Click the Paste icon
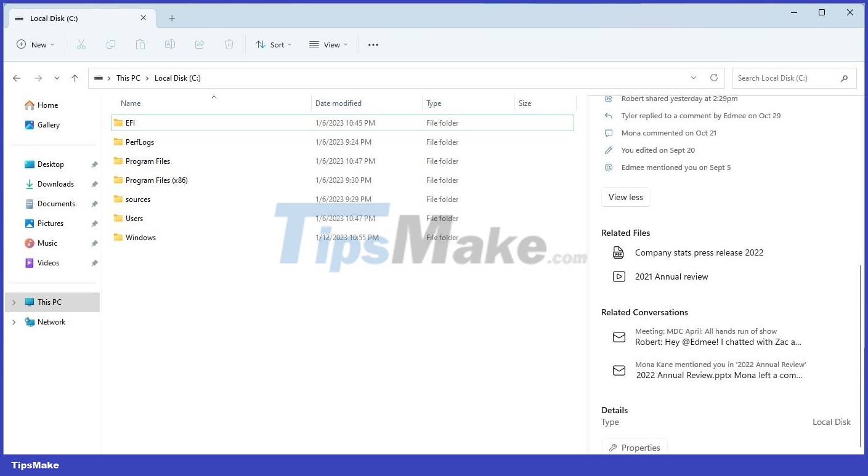868x476 pixels. pyautogui.click(x=140, y=44)
